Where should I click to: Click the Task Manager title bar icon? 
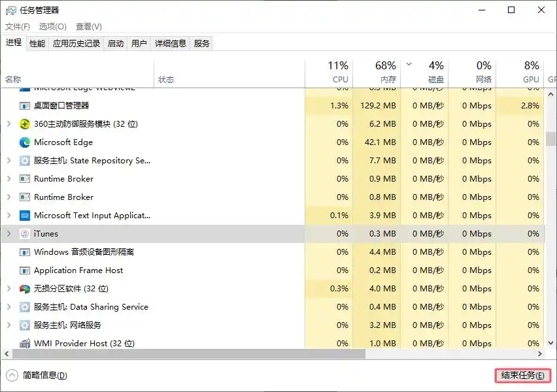click(10, 10)
